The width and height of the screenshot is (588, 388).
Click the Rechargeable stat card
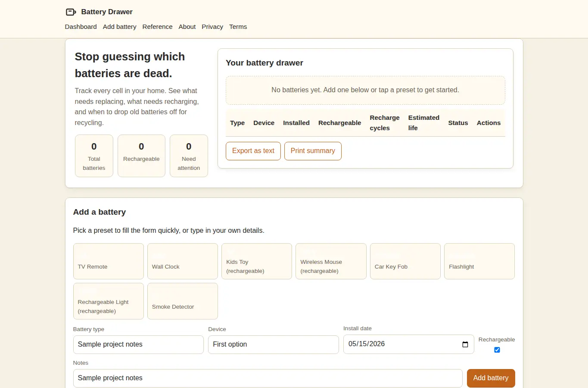141,156
